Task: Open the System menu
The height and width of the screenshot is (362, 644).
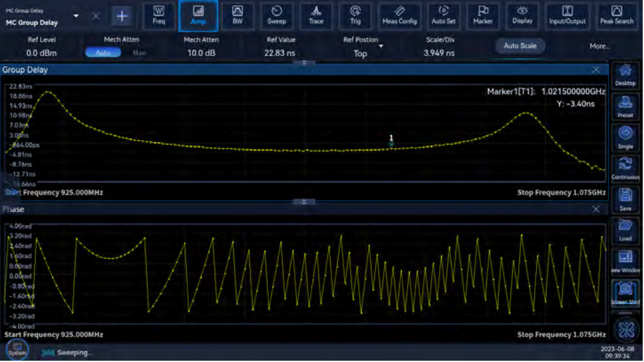Action: pyautogui.click(x=17, y=350)
